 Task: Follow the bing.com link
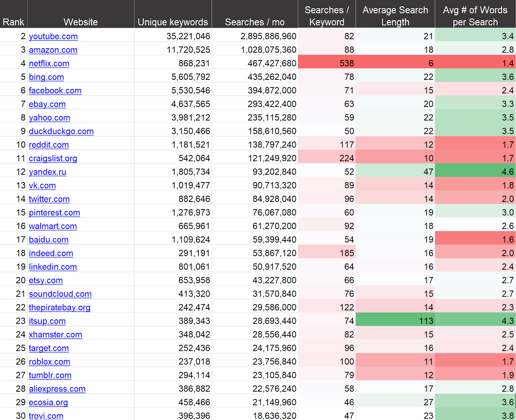[46, 77]
